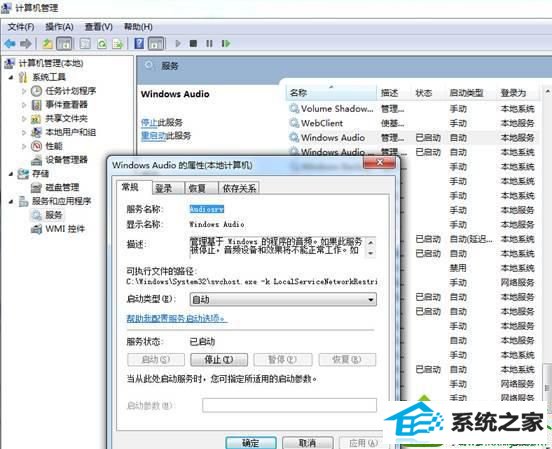552x449 pixels.
Task: Collapse the 系统工具 tree node
Action: click(x=11, y=77)
